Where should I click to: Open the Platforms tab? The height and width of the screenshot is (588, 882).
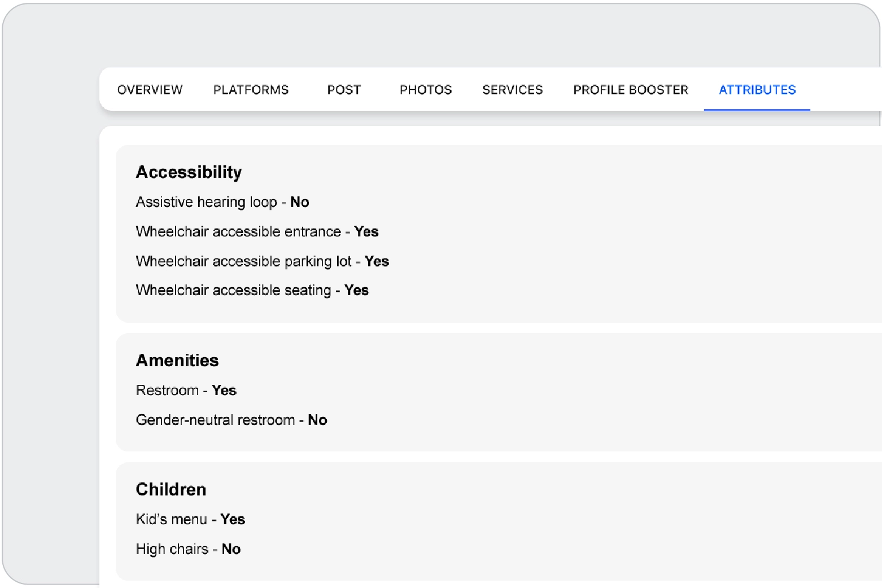(251, 90)
